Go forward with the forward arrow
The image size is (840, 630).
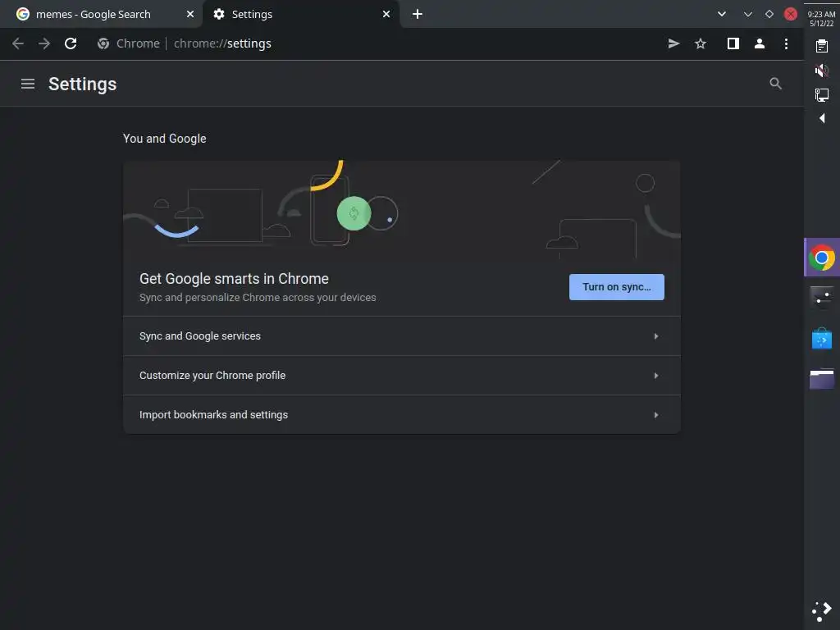pos(44,43)
